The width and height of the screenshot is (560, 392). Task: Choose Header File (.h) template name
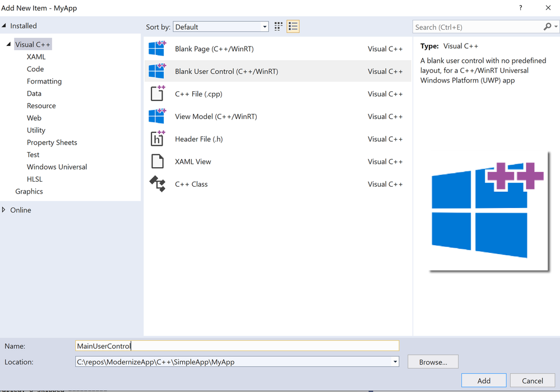(x=199, y=139)
